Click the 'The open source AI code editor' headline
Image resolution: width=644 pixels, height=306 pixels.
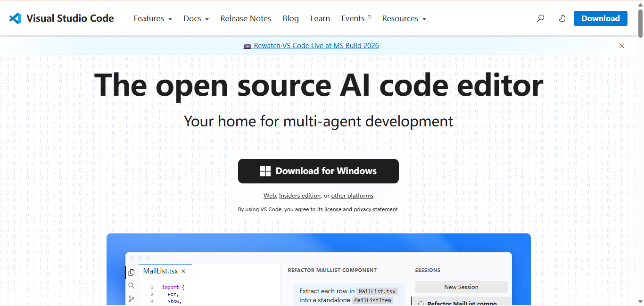pos(319,85)
